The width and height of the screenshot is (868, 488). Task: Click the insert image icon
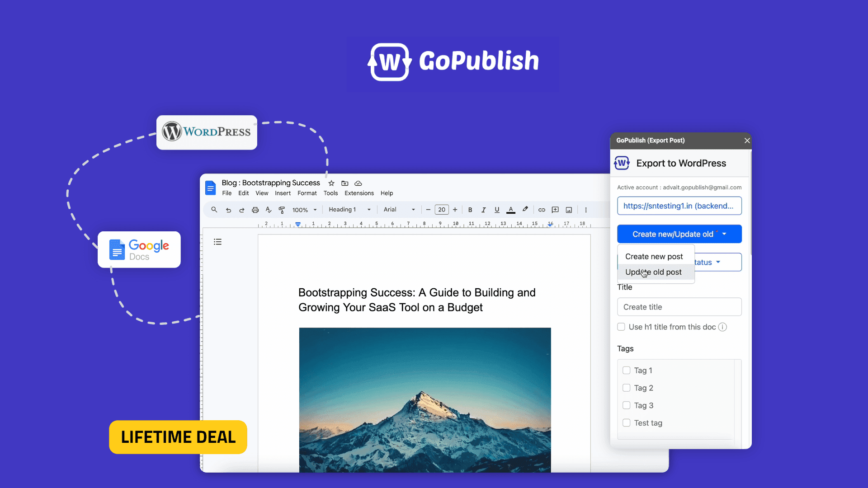click(569, 210)
